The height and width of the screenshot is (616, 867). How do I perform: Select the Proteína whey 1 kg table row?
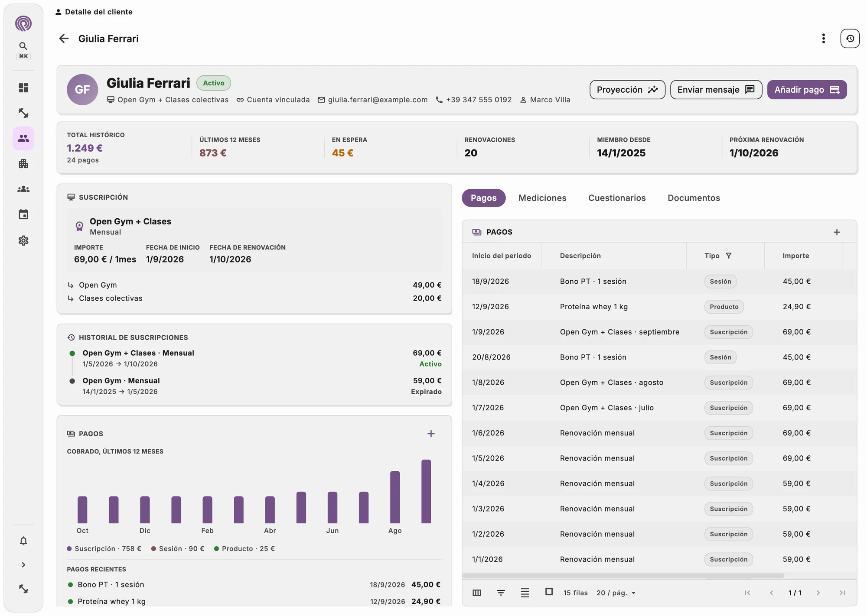click(x=659, y=307)
